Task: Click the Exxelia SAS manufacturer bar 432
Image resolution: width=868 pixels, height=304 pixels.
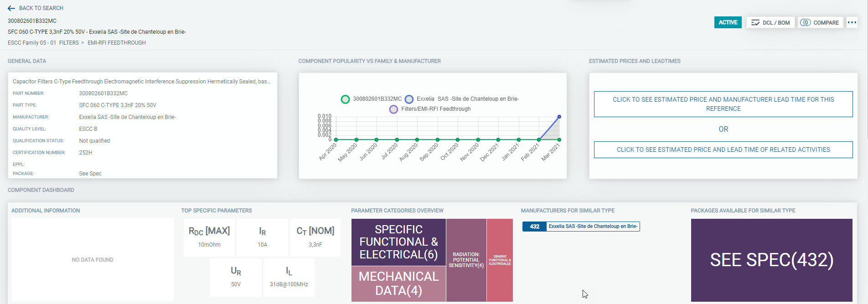Action: [581, 227]
